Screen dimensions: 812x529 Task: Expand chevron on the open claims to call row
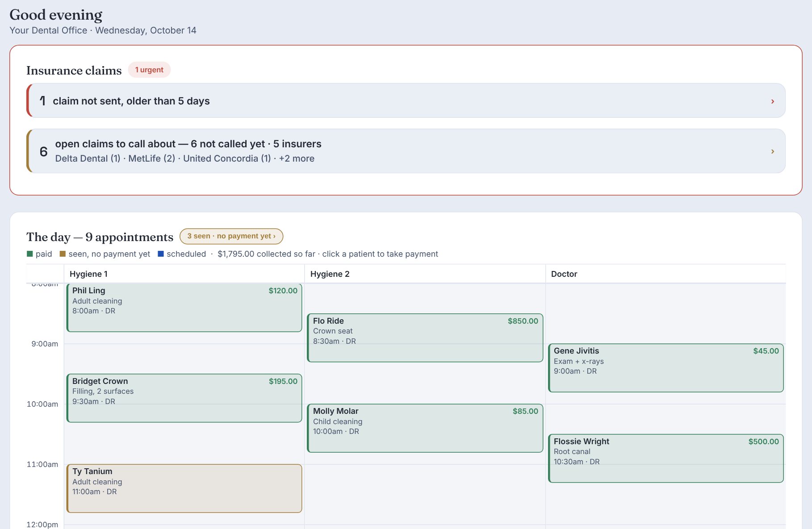(x=773, y=151)
